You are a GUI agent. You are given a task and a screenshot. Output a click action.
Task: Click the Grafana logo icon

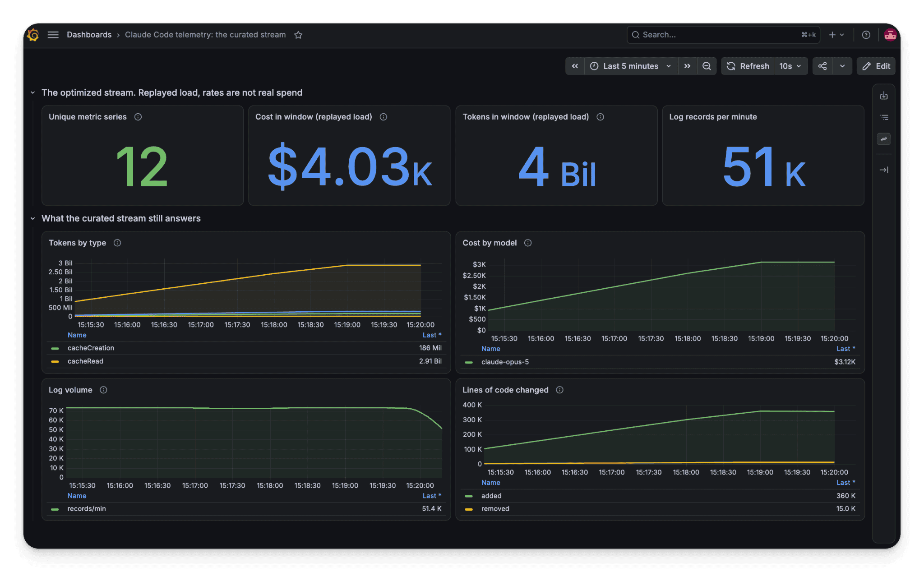pyautogui.click(x=33, y=35)
